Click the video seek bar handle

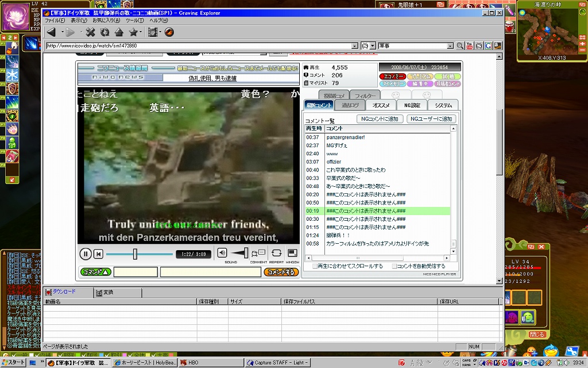pos(135,254)
